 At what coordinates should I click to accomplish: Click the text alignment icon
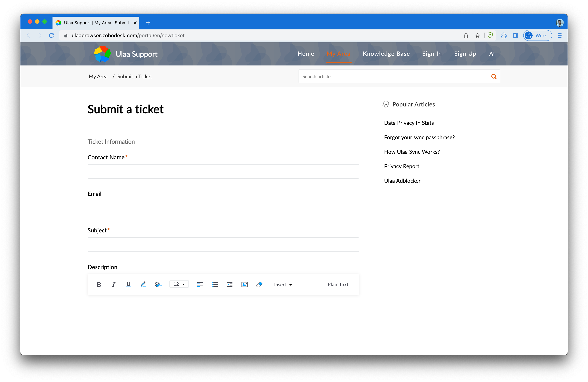[x=200, y=284]
